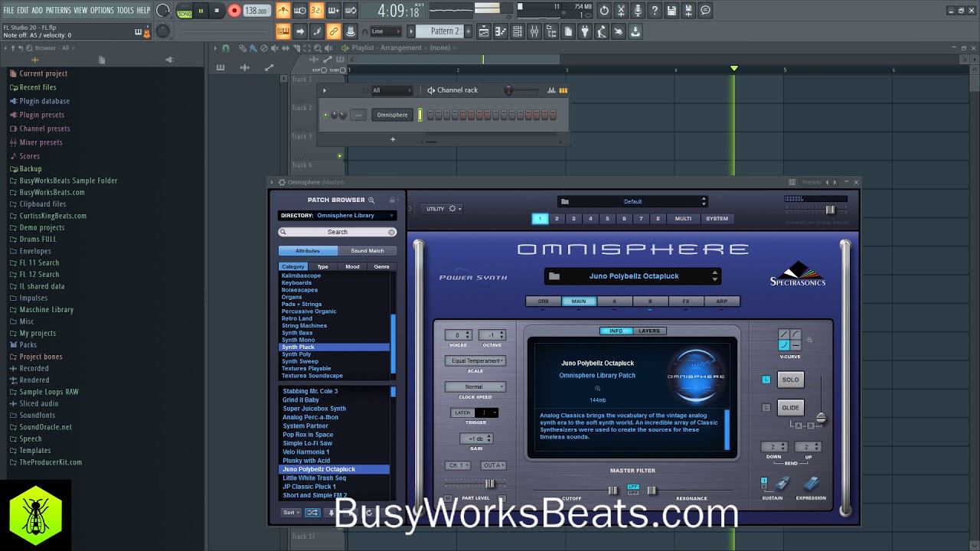Click the RESONANCE slider handle

click(652, 490)
